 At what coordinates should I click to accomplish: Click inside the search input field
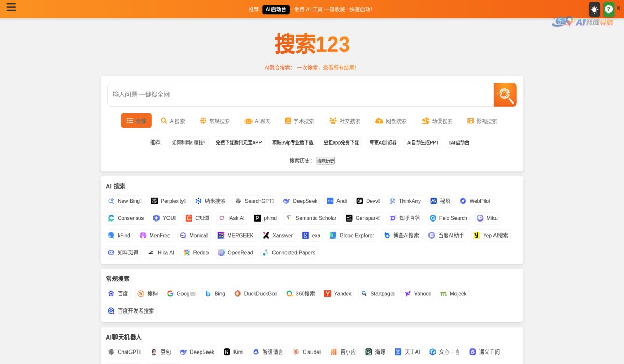tap(296, 94)
